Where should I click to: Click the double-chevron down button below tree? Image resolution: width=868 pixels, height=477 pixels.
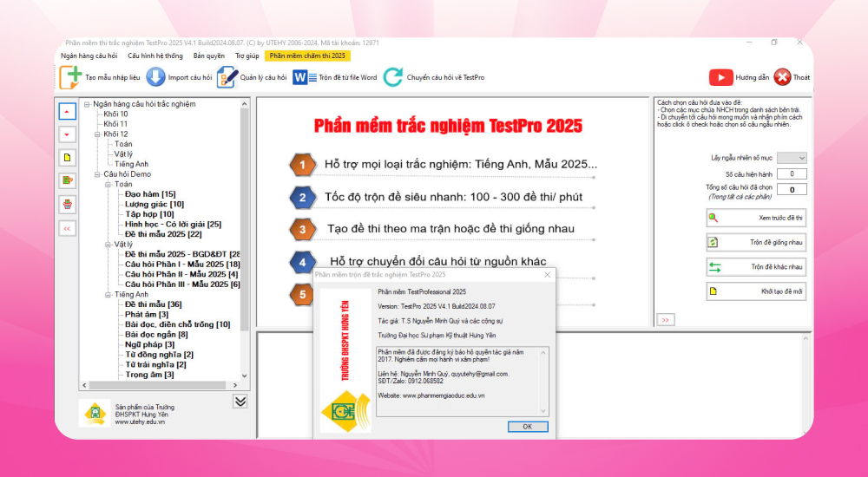click(240, 402)
